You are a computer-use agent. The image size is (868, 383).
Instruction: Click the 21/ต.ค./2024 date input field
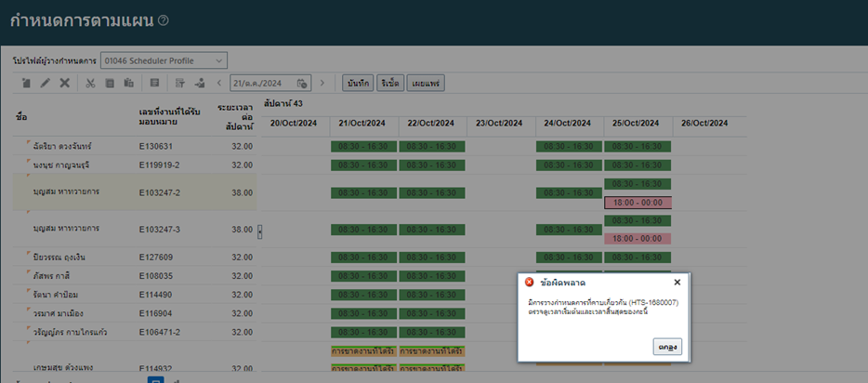coord(262,84)
